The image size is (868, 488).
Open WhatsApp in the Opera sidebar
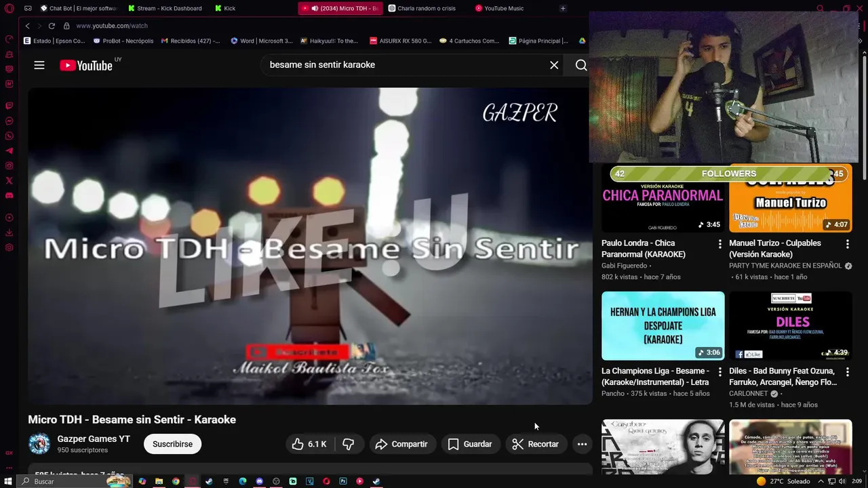9,136
